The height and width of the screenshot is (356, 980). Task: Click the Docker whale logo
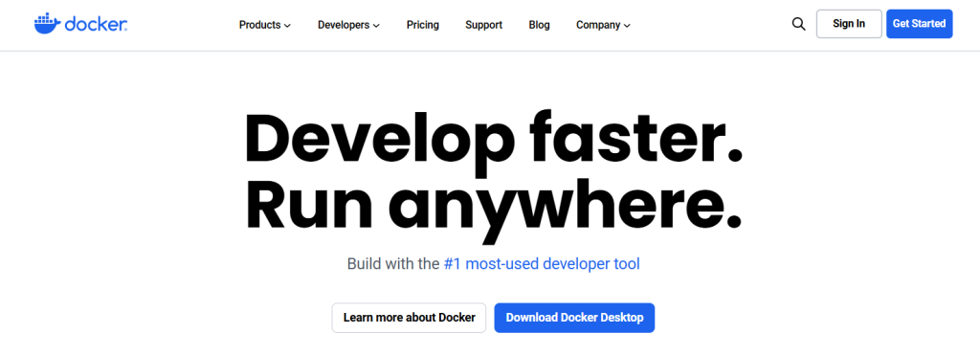(x=81, y=24)
